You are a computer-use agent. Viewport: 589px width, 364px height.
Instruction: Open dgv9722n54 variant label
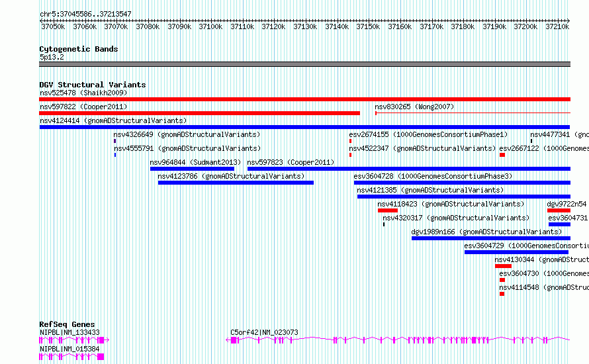566,204
